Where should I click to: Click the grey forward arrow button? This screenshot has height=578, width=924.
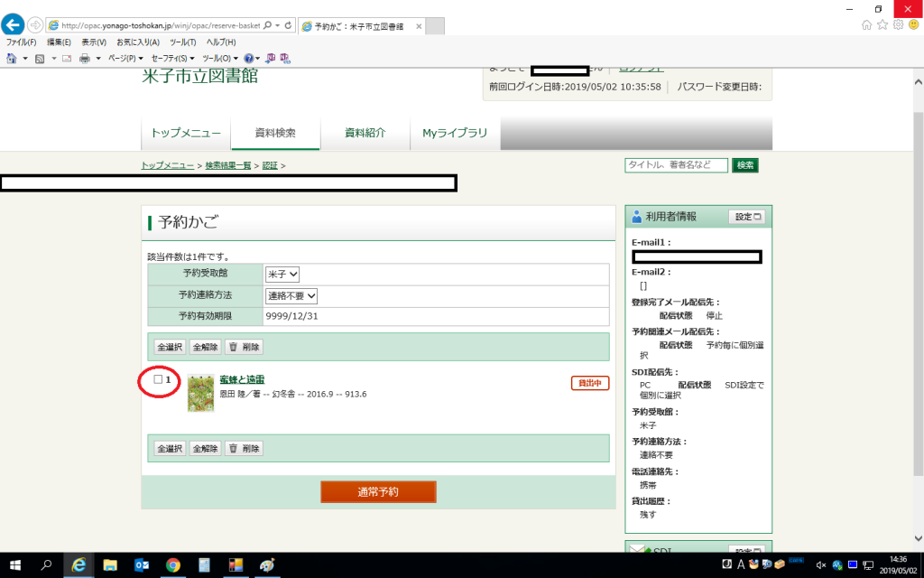pos(35,25)
